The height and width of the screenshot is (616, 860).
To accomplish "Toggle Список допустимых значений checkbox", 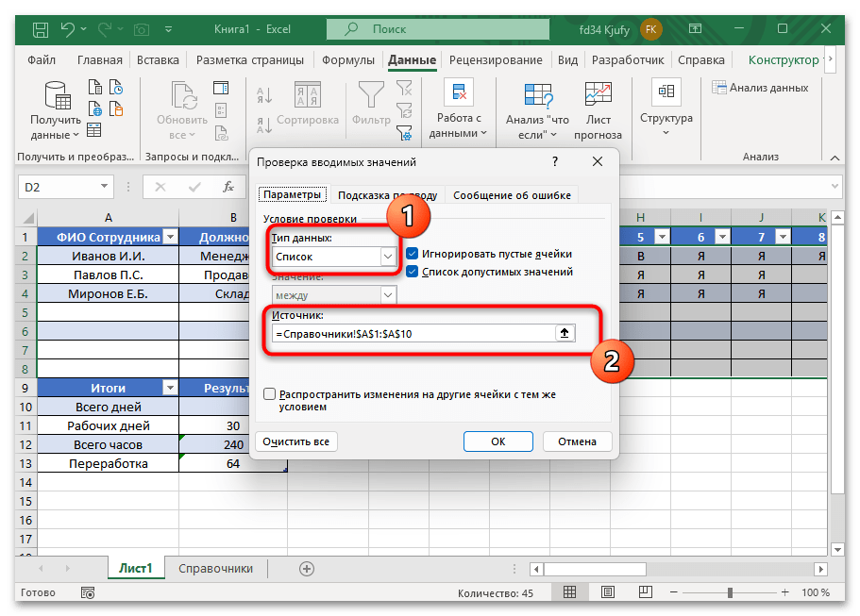I will [413, 272].
